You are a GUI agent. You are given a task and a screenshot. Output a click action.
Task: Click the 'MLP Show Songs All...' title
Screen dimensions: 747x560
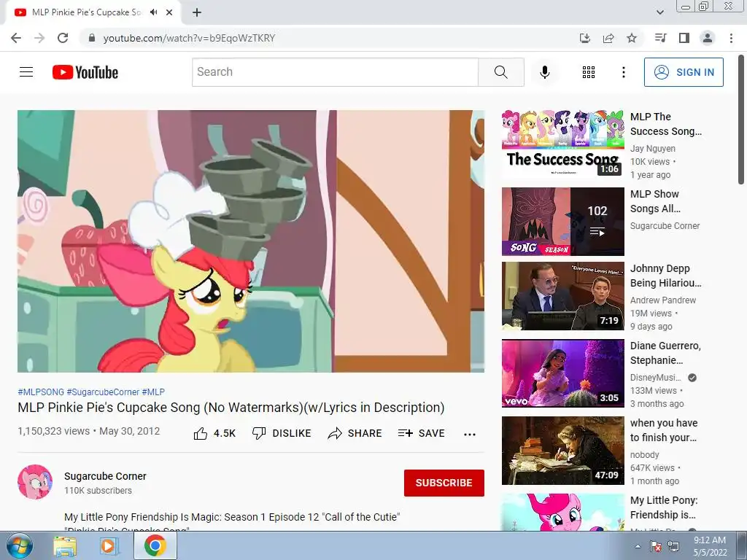[x=655, y=201]
